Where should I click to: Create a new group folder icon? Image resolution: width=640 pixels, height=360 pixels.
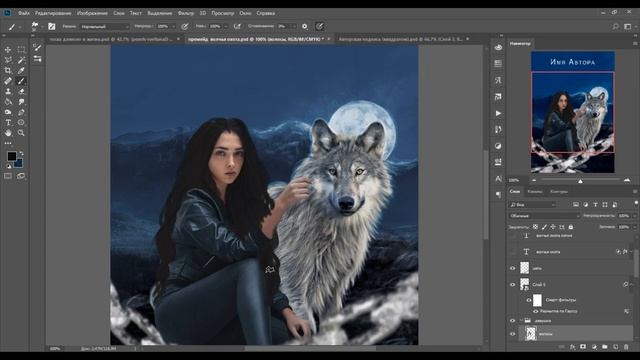604,347
